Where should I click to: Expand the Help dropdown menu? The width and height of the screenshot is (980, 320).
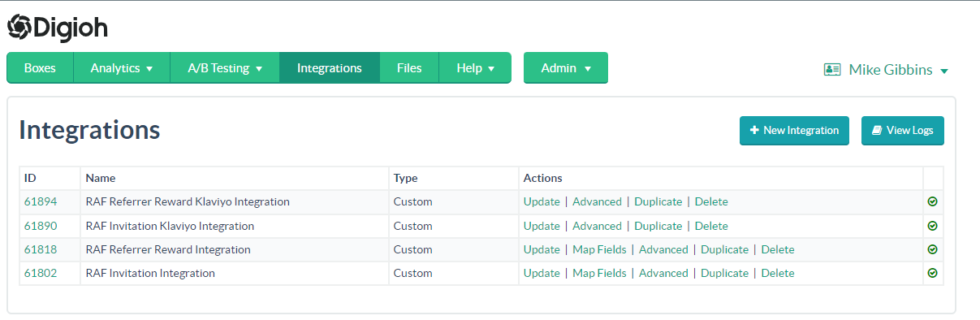475,68
